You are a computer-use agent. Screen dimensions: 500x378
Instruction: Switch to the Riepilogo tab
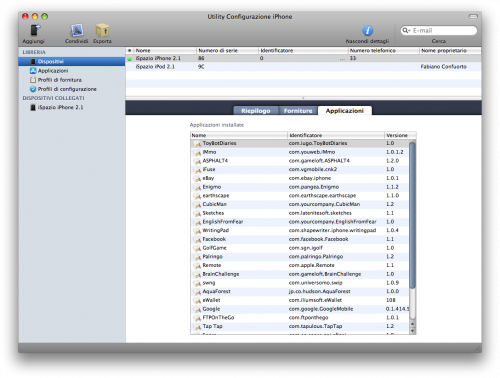[256, 111]
